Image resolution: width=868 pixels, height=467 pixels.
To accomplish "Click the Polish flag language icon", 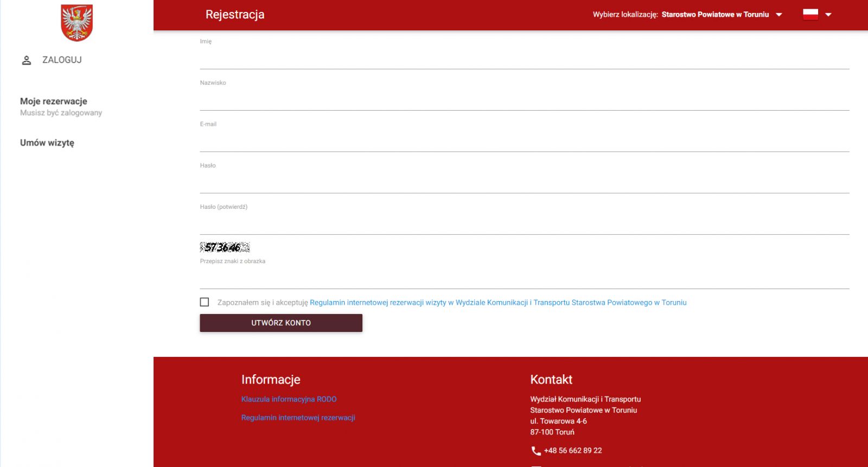I will pos(810,15).
